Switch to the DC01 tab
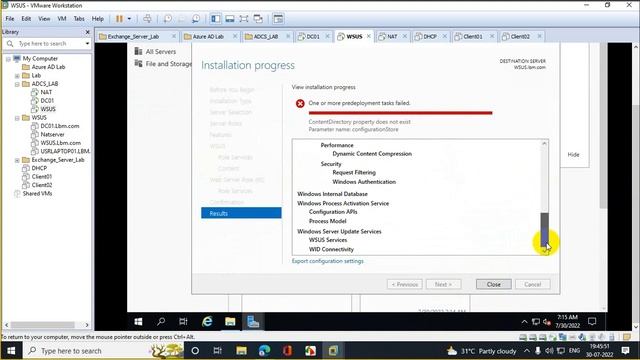The width and height of the screenshot is (640, 360). (313, 36)
